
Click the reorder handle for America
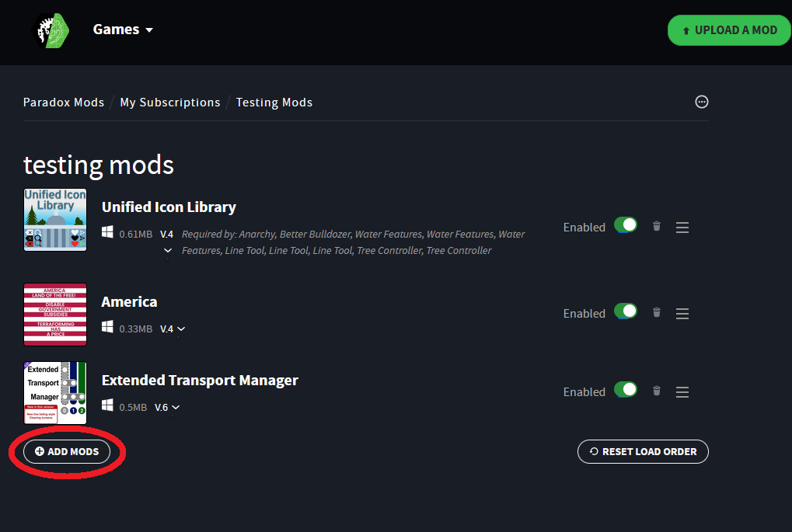coord(682,313)
